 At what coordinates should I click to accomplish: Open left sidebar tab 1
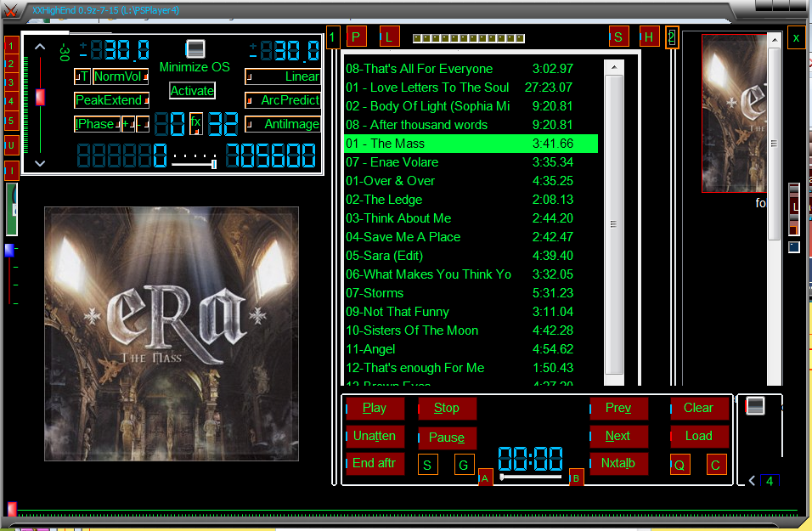pyautogui.click(x=11, y=46)
